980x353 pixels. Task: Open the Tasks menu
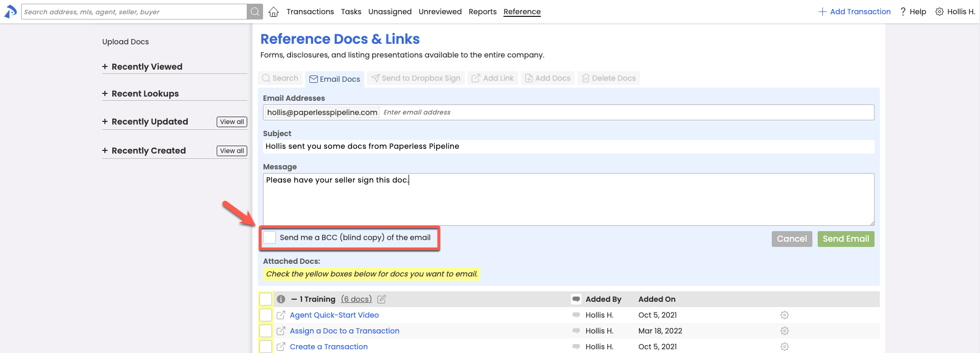pyautogui.click(x=351, y=12)
